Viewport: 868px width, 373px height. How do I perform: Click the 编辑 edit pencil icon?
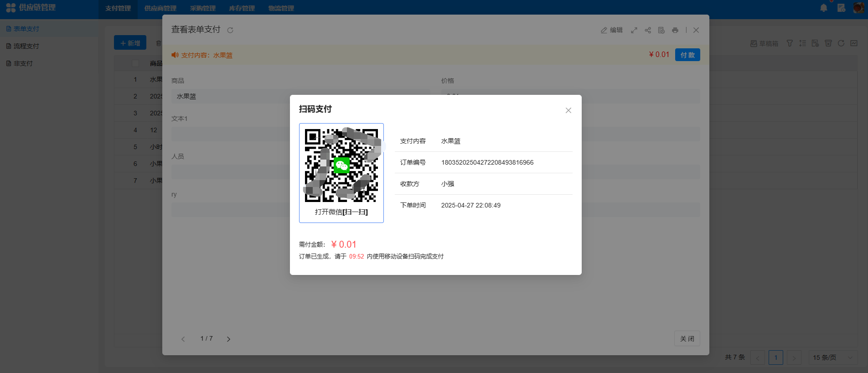604,30
